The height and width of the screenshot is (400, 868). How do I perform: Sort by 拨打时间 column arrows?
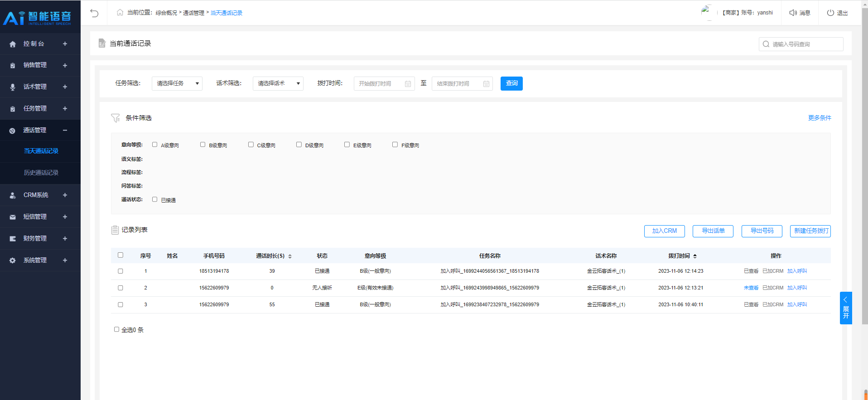[x=695, y=256]
